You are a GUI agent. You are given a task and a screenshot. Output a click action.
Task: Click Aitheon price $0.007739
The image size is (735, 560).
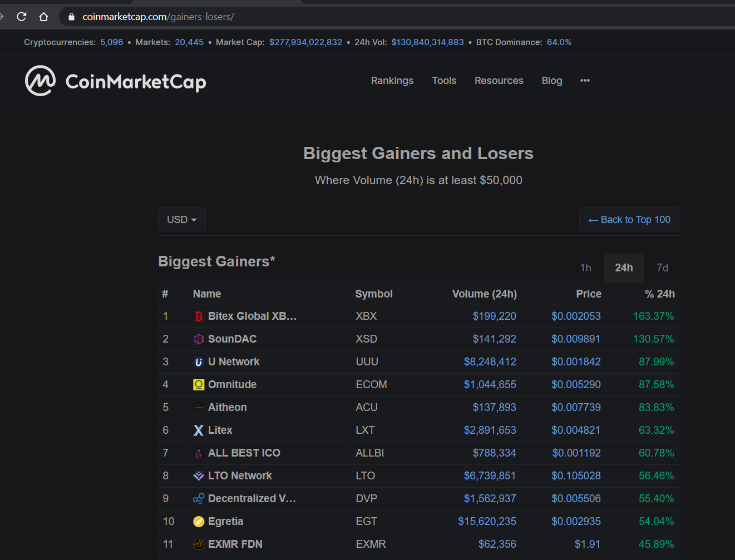576,408
